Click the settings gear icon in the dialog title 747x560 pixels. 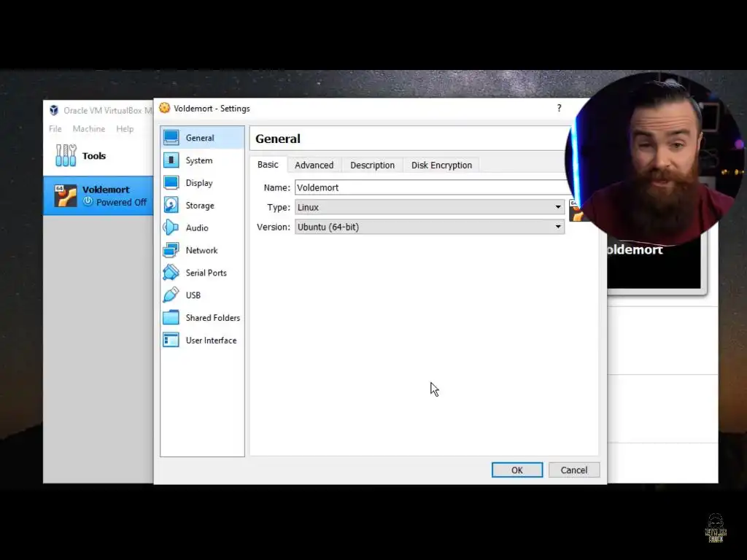[x=164, y=108]
